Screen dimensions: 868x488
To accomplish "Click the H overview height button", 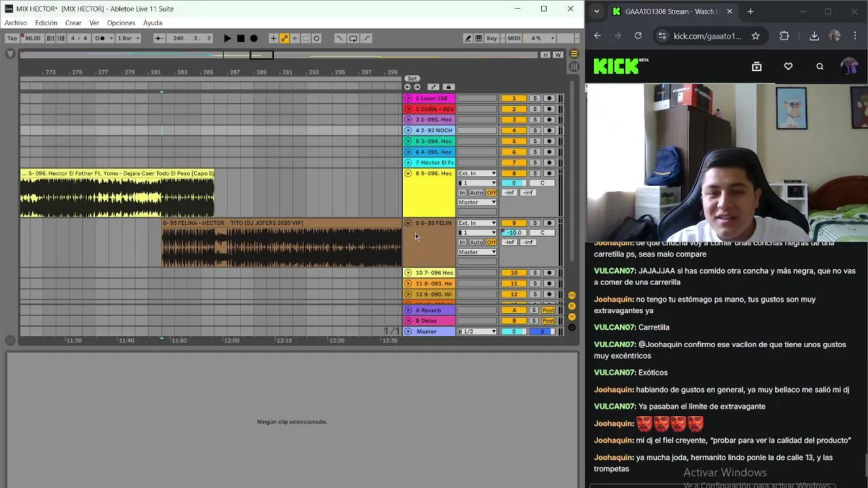I will (545, 55).
